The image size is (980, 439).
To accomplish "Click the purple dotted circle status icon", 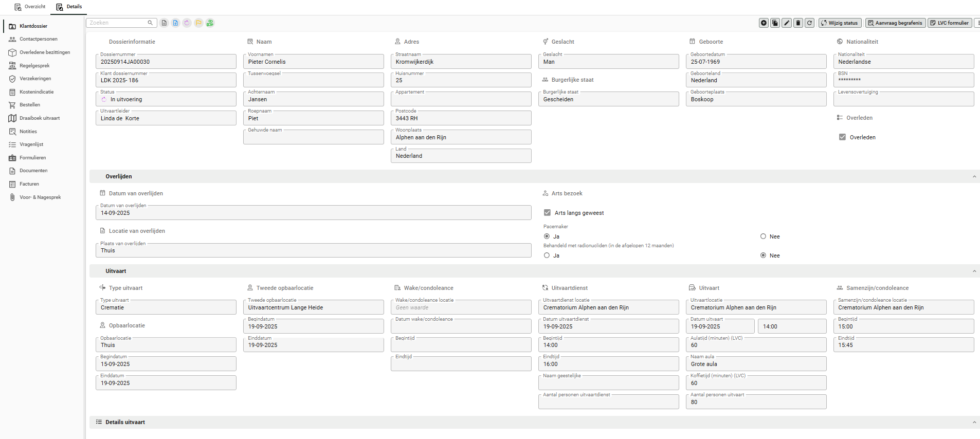I will [x=187, y=23].
